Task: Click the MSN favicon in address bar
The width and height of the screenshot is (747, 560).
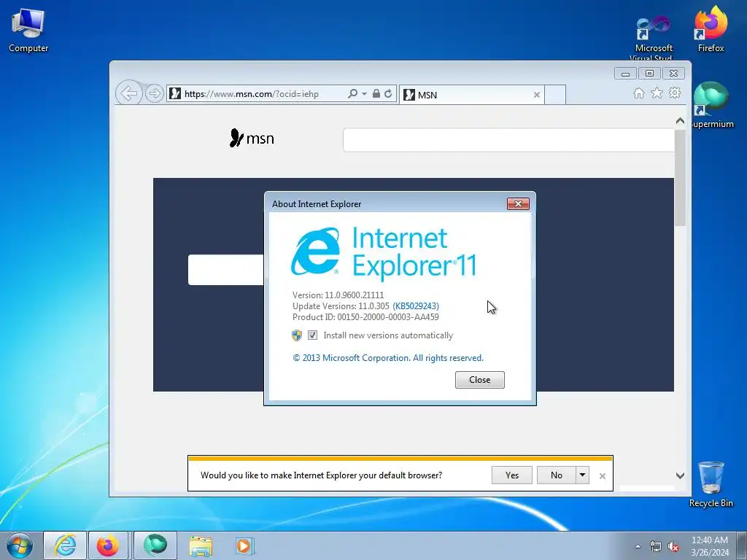Action: 175,93
